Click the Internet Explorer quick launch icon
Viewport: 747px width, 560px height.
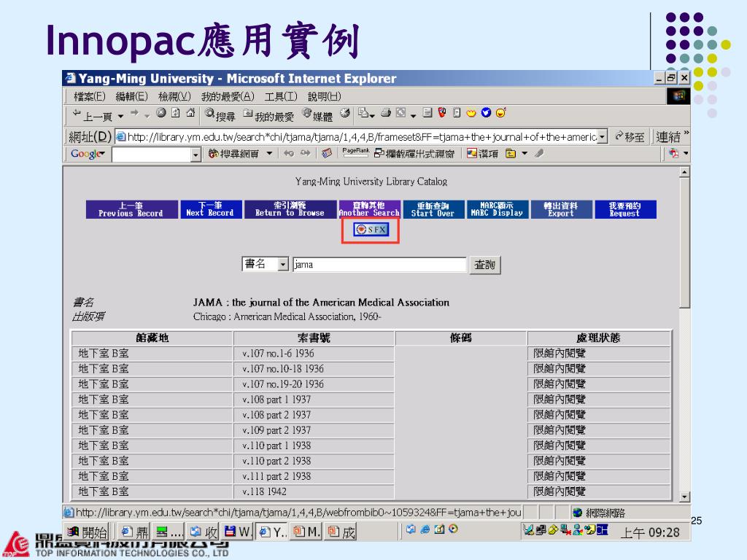click(425, 529)
